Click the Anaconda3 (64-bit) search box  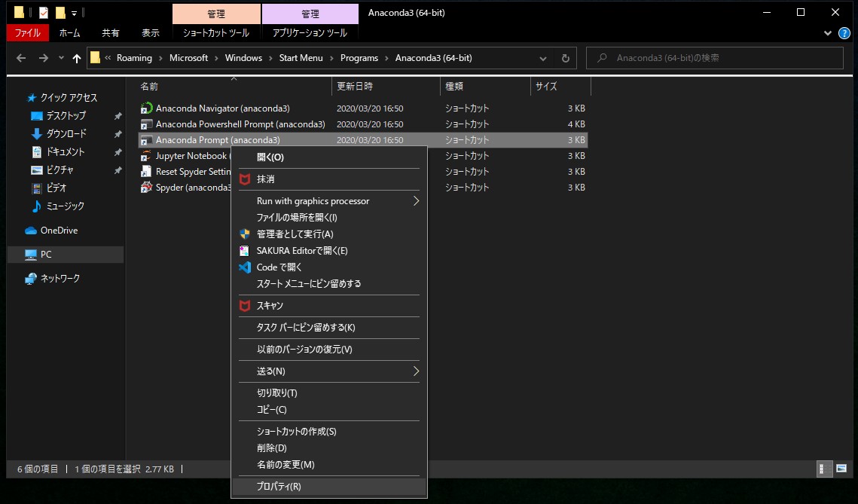tap(715, 58)
